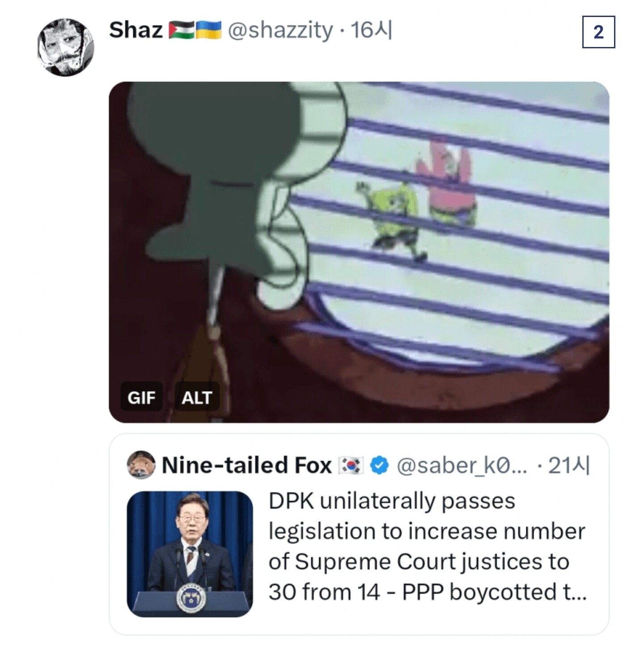Expand the truncated DPK legislation quote text
644x651 pixels.
tap(428, 546)
